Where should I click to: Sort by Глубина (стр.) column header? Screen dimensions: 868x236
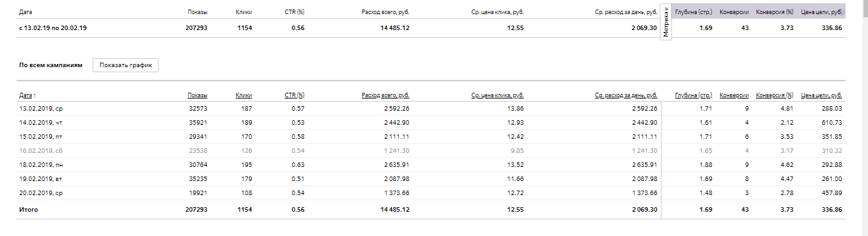click(694, 95)
